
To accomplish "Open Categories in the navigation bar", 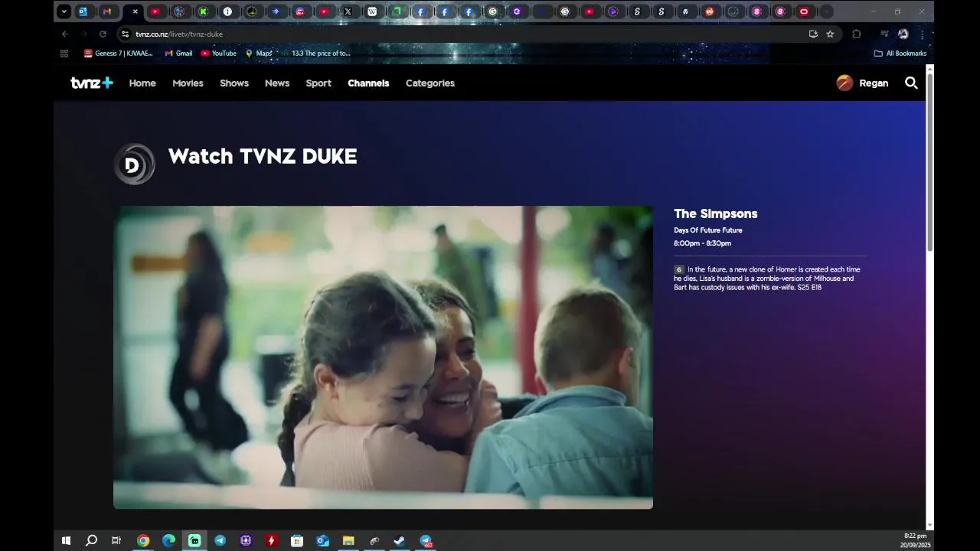I will pyautogui.click(x=430, y=83).
